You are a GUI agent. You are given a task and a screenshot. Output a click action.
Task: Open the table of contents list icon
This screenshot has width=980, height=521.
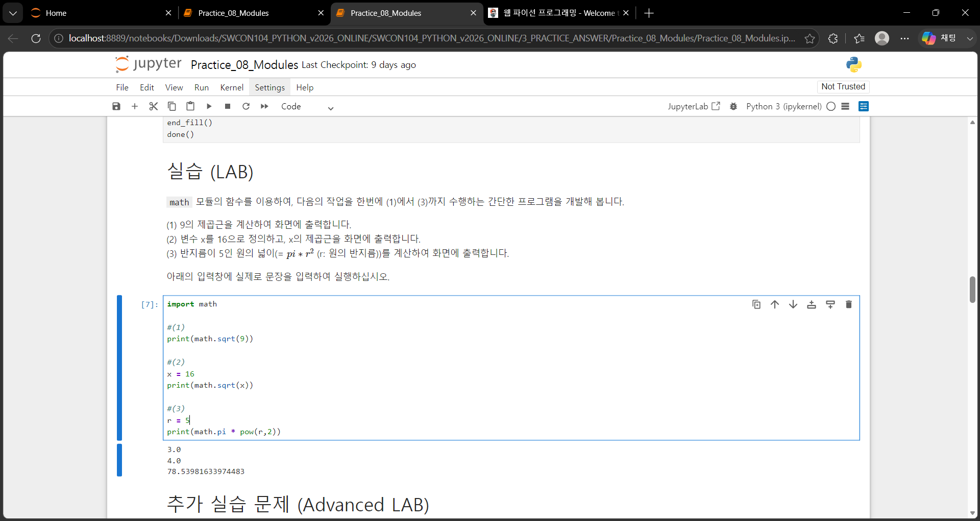click(845, 106)
